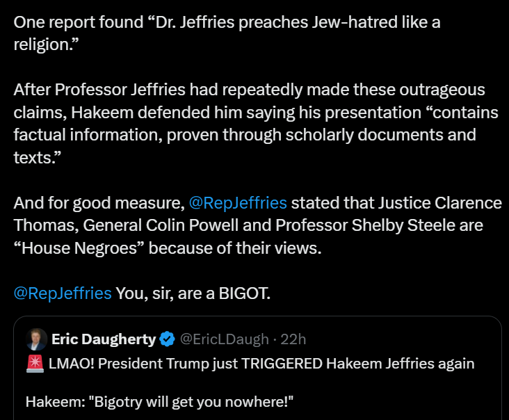This screenshot has width=509, height=420.
Task: Click Eric Daugherty's profile avatar
Action: tap(37, 339)
